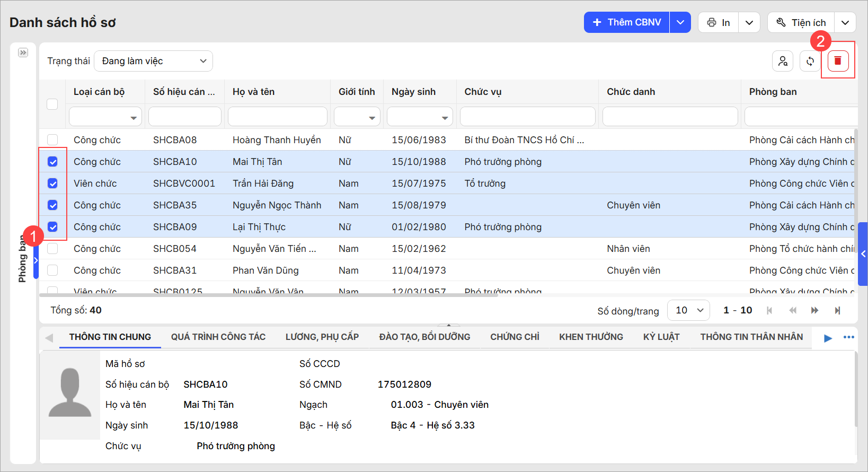Jump to the last page arrow
Screen dimensions: 868x472
[837, 310]
